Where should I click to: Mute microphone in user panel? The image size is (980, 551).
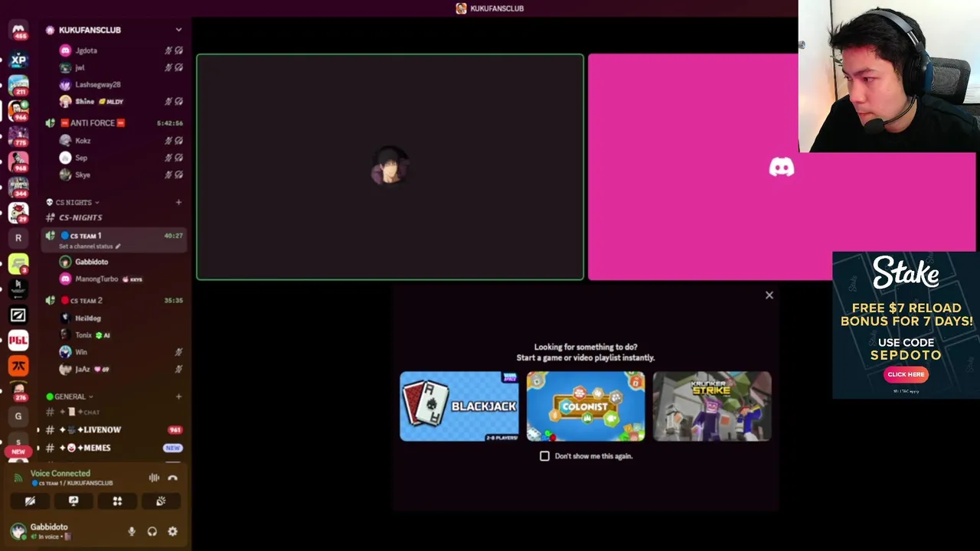coord(132,531)
